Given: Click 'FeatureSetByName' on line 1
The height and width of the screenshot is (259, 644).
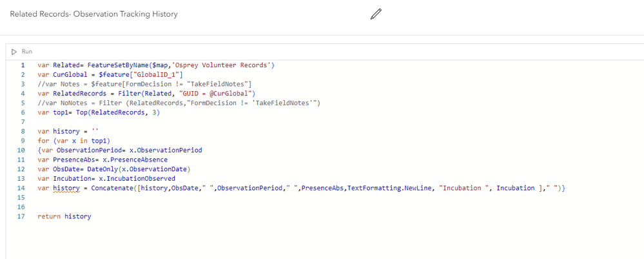Looking at the screenshot, I should pos(118,65).
